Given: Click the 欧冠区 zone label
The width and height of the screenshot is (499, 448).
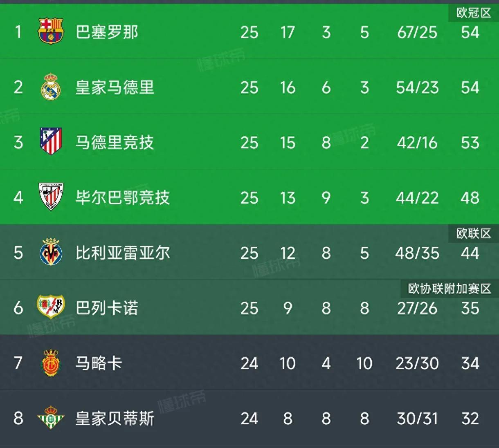Looking at the screenshot, I should tap(473, 13).
